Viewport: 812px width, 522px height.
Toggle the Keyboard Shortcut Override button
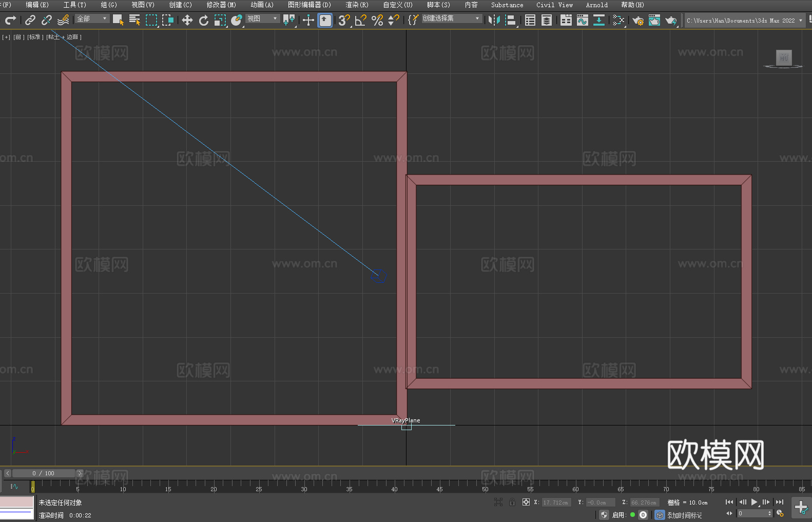(325, 20)
